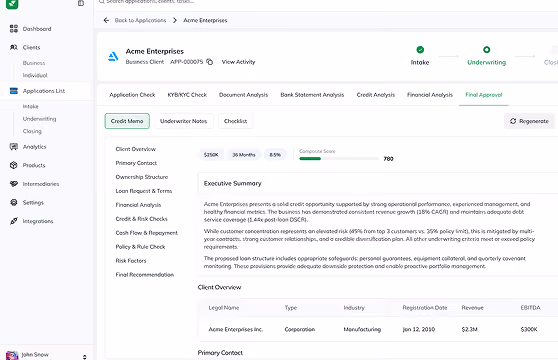Click the back arrow icon
Image resolution: width=558 pixels, height=360 pixels.
(106, 20)
